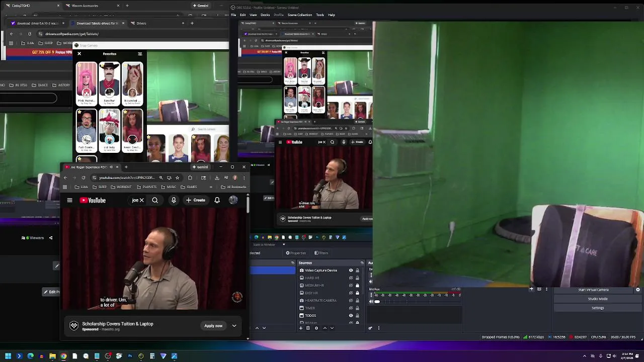The width and height of the screenshot is (644, 362).
Task: Open the GAMES bookmark folder
Action: coord(189,187)
